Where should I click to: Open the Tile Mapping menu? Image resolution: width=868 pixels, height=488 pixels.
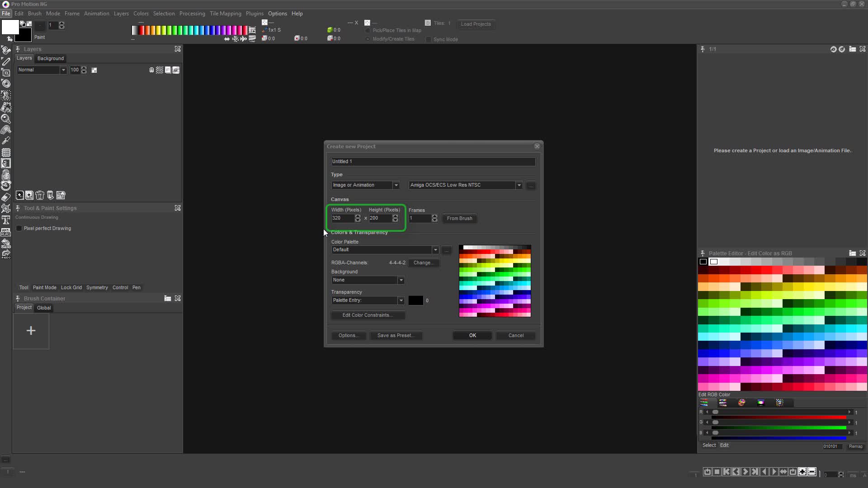pos(225,14)
